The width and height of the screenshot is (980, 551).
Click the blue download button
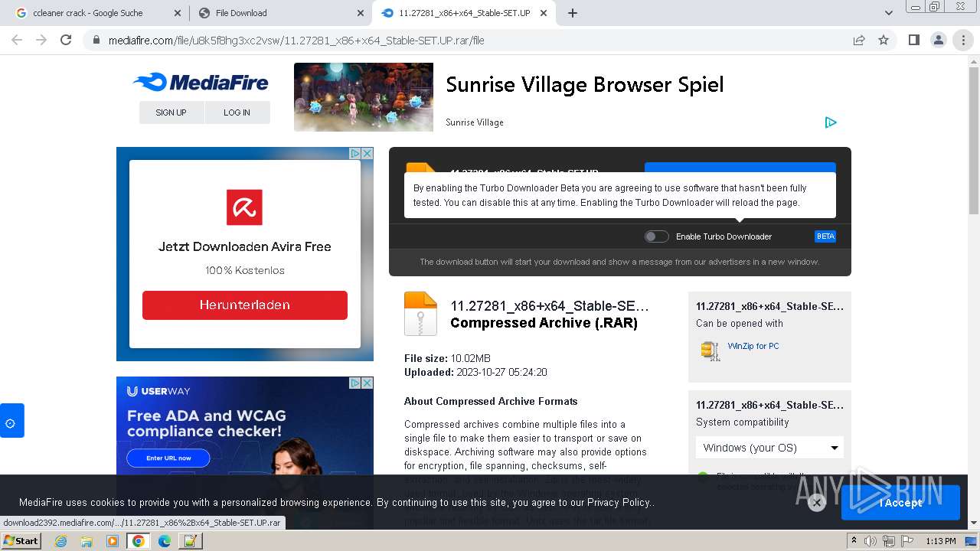[740, 167]
